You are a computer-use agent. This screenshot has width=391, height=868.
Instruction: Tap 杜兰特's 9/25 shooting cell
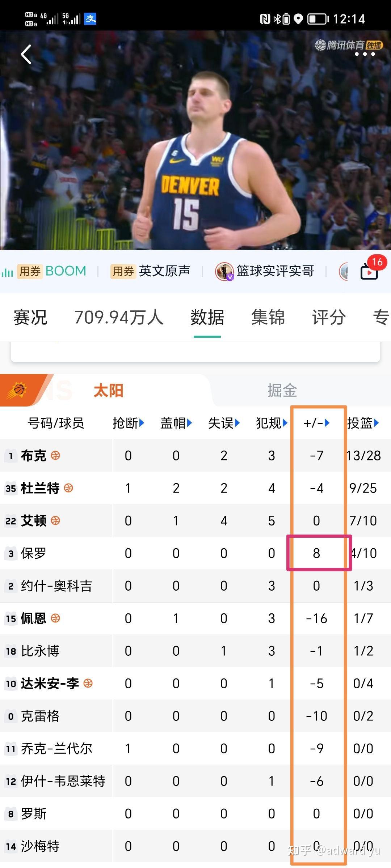363,488
